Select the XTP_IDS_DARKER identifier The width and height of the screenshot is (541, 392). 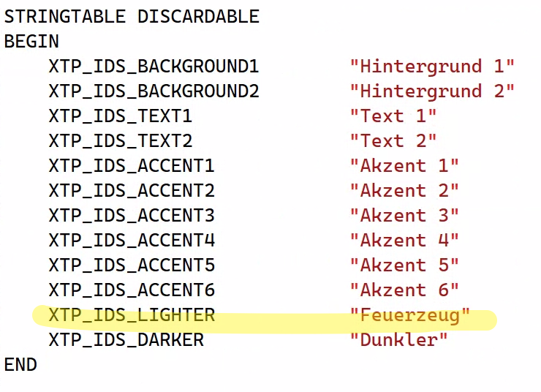coord(126,339)
